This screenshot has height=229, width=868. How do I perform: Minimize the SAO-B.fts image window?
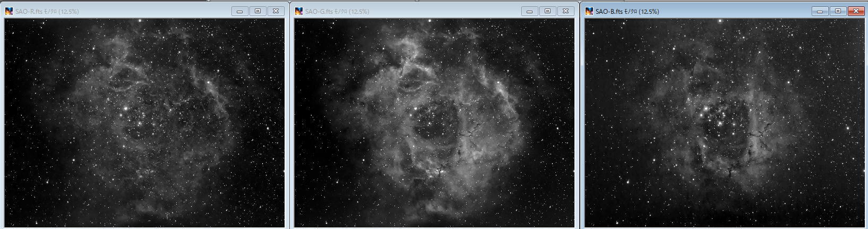tap(820, 11)
